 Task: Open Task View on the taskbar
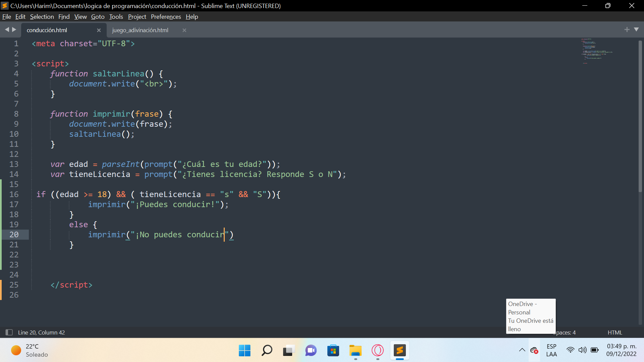click(x=288, y=351)
